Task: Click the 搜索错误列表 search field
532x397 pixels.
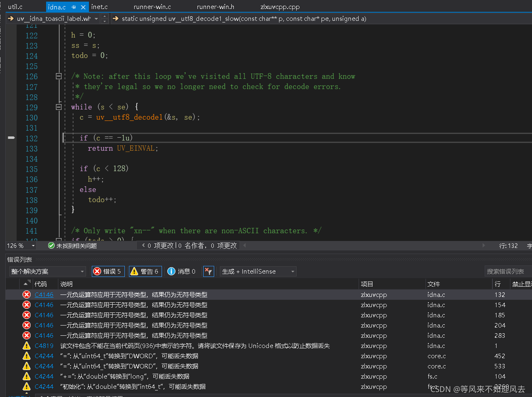Action: 508,271
